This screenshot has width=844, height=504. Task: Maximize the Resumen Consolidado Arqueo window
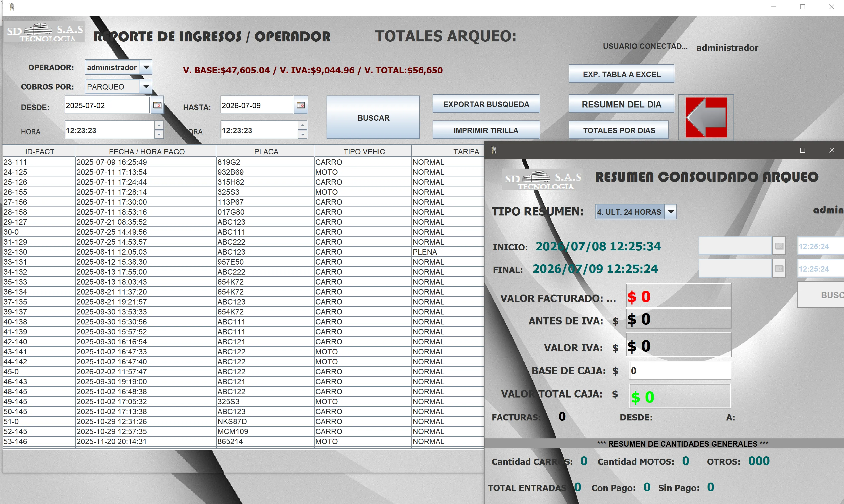(803, 150)
